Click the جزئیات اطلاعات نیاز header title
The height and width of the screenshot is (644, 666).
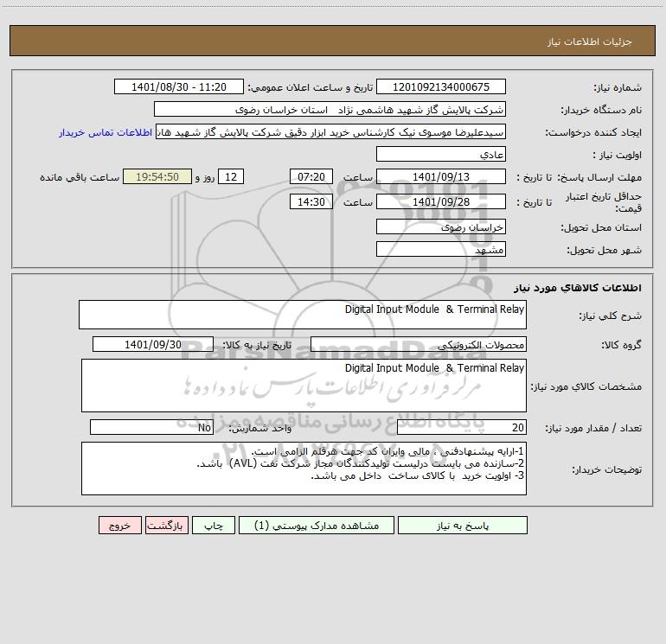point(590,41)
